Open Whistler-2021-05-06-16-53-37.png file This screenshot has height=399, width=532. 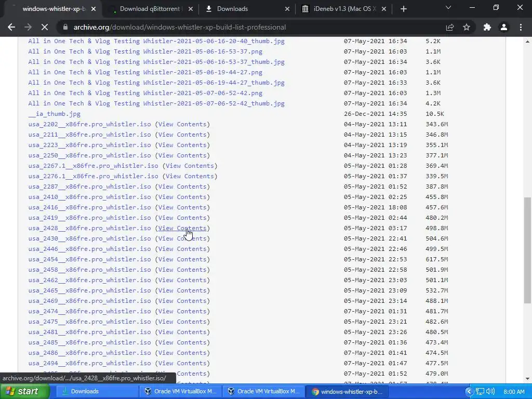click(x=145, y=51)
